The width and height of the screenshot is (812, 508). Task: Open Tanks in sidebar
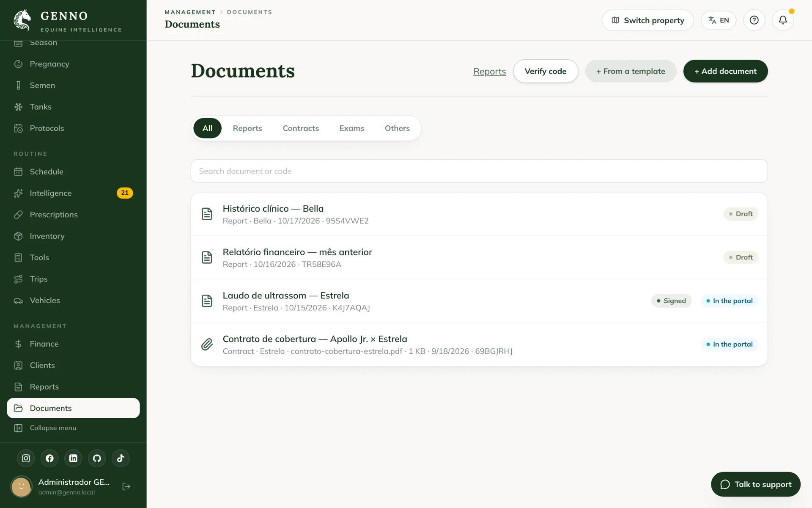tap(73, 107)
